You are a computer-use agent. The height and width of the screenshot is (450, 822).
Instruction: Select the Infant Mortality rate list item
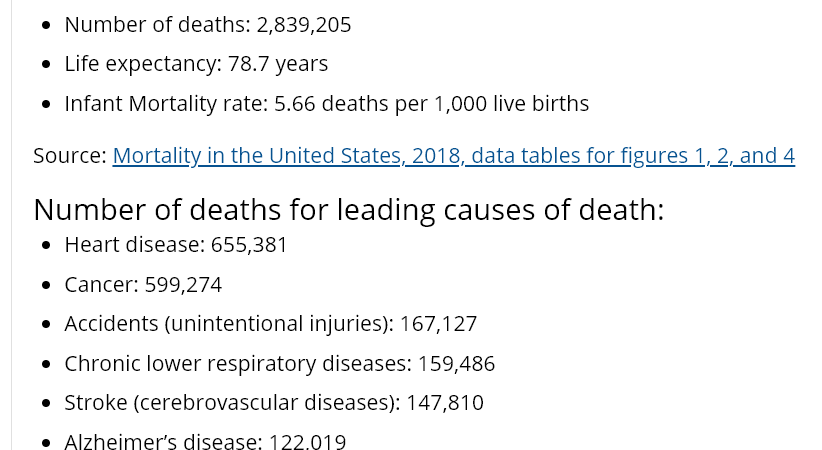tap(327, 103)
